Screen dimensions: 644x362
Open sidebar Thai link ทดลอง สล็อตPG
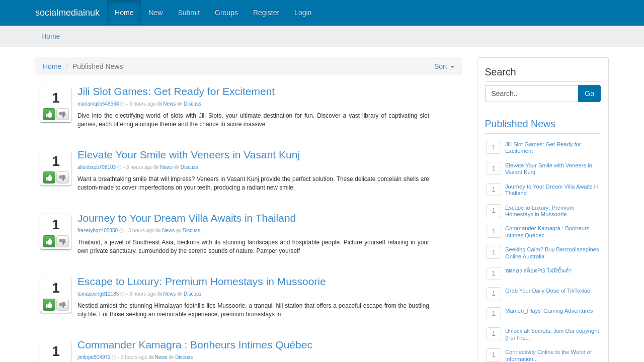538,270
